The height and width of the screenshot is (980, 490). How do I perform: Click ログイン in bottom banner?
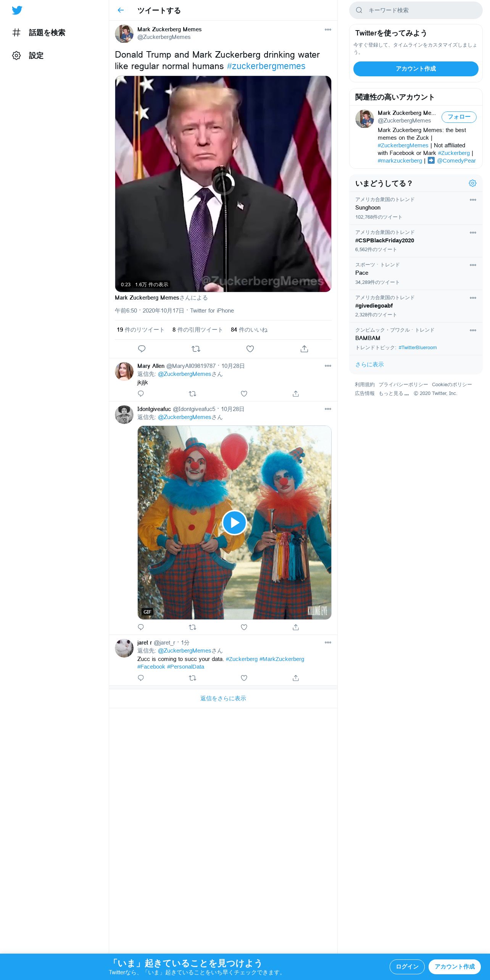pos(407,967)
